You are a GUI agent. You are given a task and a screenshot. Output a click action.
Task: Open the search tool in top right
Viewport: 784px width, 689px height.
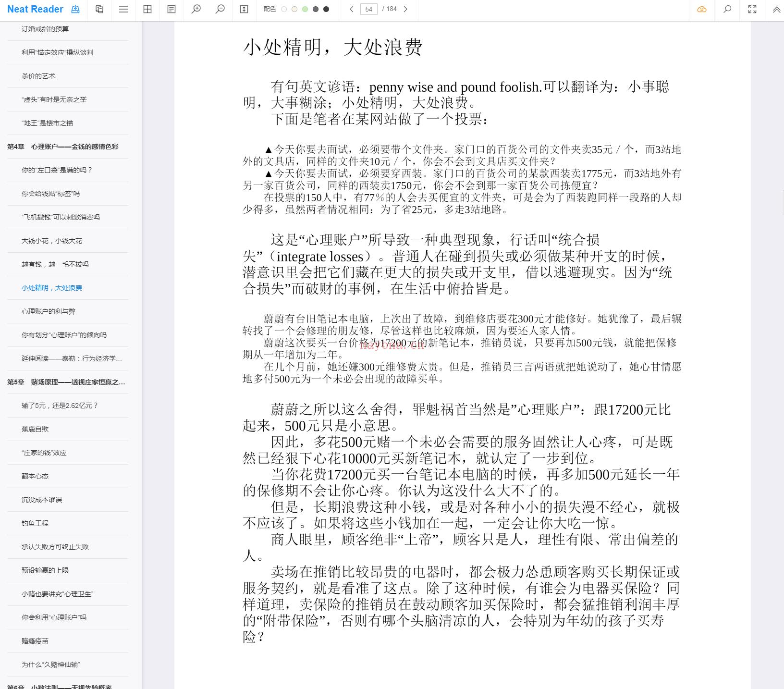(x=727, y=9)
